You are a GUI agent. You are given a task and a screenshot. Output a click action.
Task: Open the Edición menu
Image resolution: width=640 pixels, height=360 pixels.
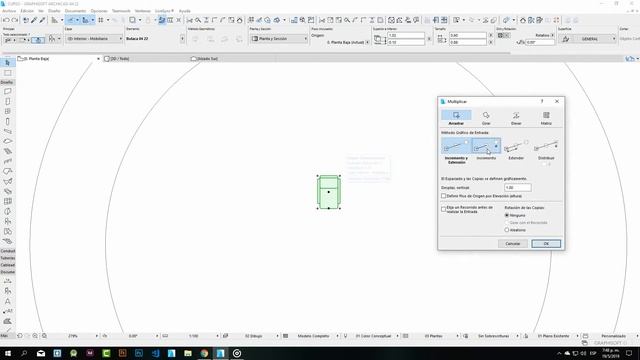(x=27, y=11)
